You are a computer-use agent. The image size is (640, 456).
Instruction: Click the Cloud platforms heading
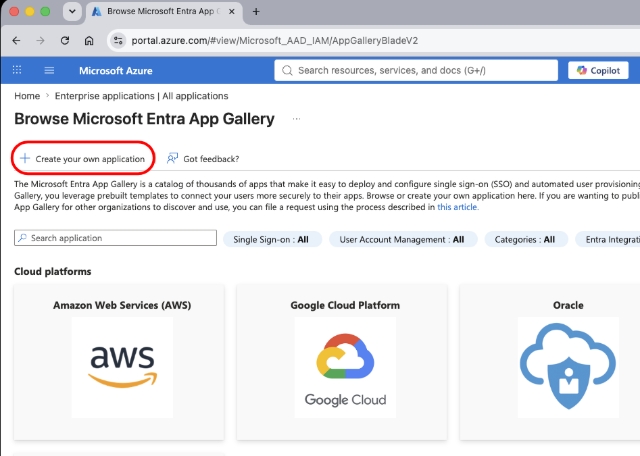[53, 271]
